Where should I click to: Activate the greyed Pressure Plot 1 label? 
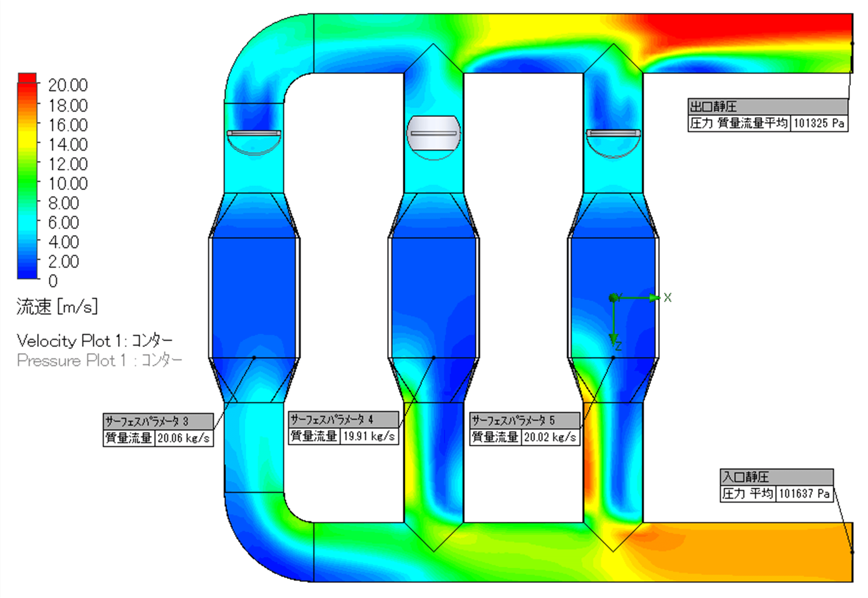pyautogui.click(x=99, y=360)
